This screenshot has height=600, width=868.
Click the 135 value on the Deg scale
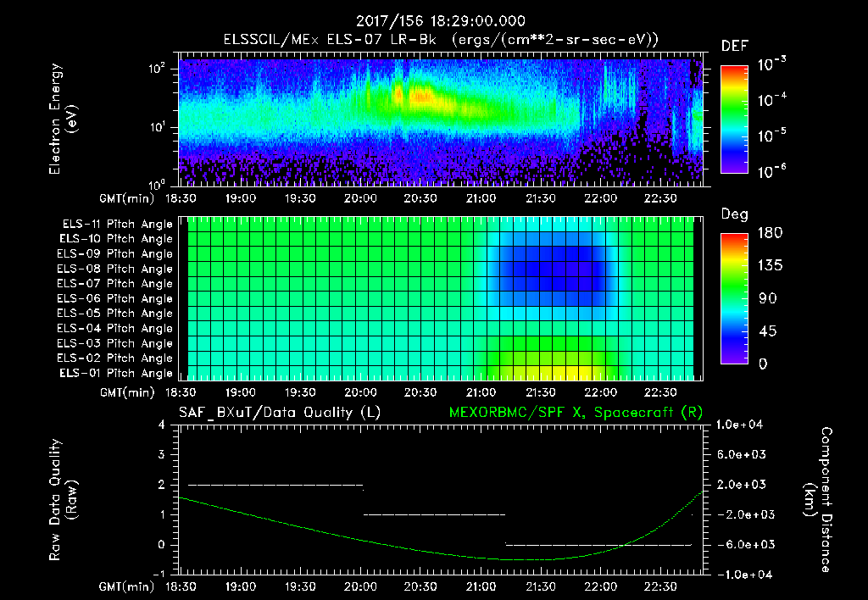pos(770,266)
